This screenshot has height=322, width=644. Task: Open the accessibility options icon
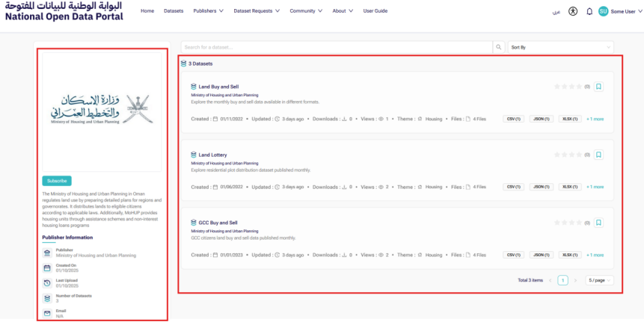coord(573,11)
